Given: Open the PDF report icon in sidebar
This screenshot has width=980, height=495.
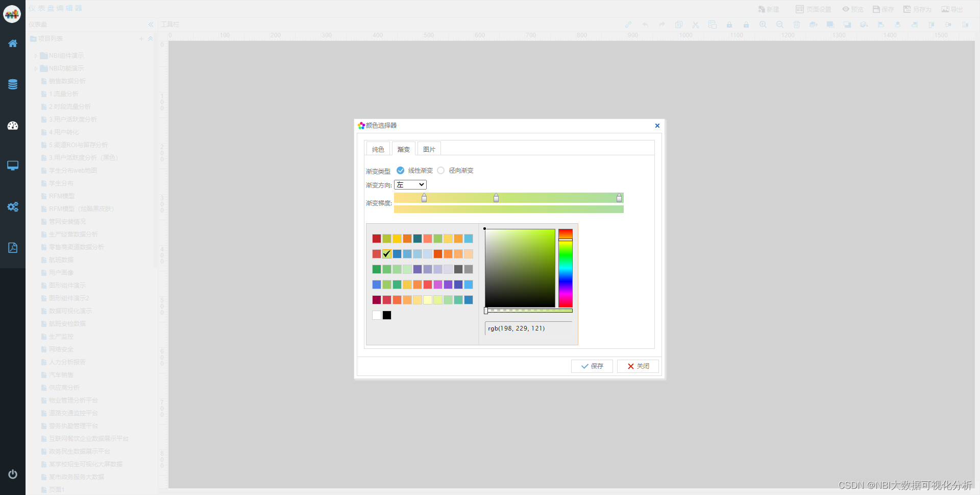Looking at the screenshot, I should [13, 248].
